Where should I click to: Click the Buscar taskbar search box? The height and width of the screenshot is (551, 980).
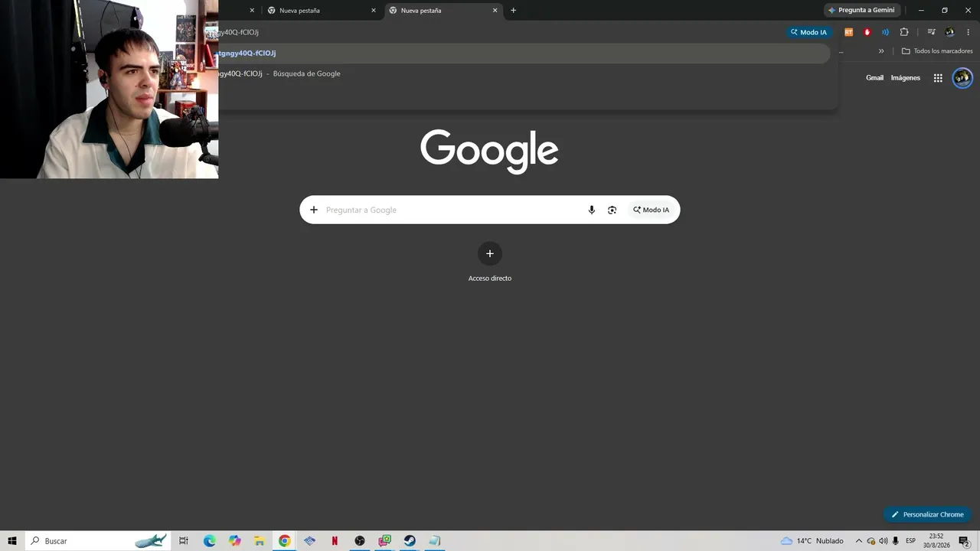point(98,540)
